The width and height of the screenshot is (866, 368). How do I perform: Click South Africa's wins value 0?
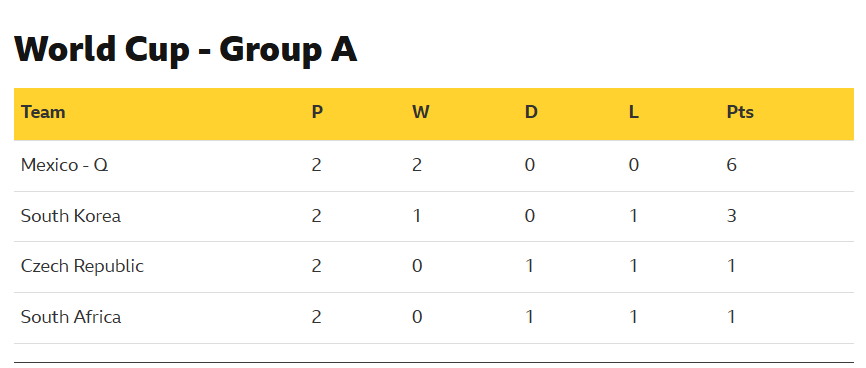pos(417,317)
